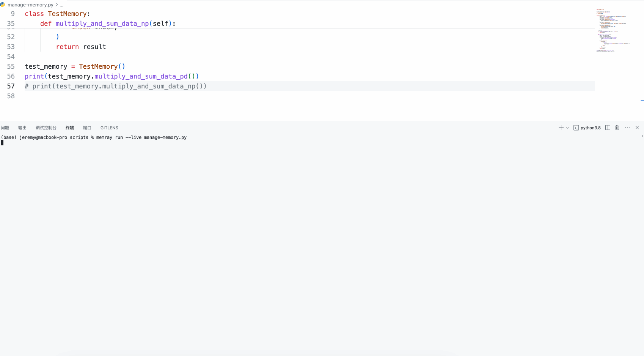Kill terminal using the trash icon
The height and width of the screenshot is (356, 644).
(x=617, y=128)
